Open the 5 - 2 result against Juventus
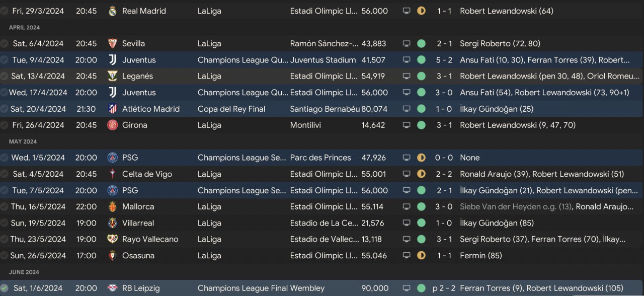644x296 pixels. coord(444,60)
